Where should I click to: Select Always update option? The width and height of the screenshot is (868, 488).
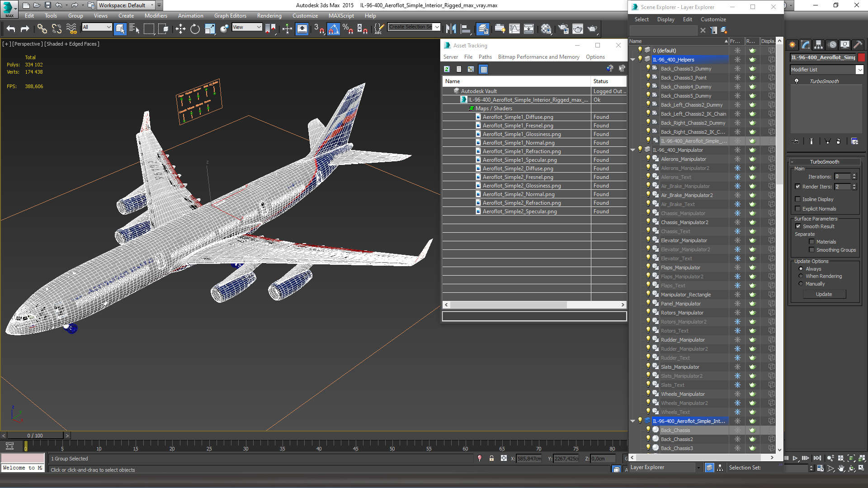point(801,269)
